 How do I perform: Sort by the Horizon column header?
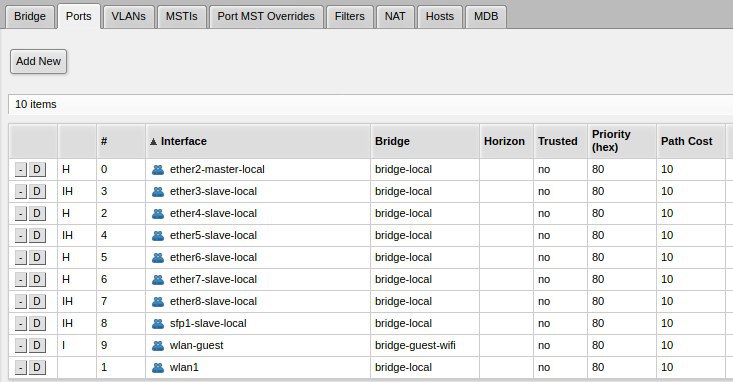(x=506, y=141)
